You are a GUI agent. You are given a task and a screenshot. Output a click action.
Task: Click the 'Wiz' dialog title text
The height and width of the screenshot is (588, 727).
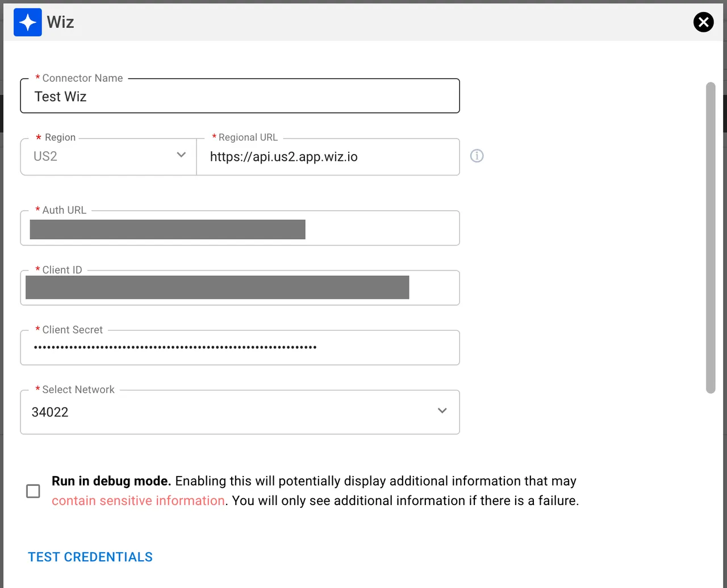pyautogui.click(x=60, y=22)
